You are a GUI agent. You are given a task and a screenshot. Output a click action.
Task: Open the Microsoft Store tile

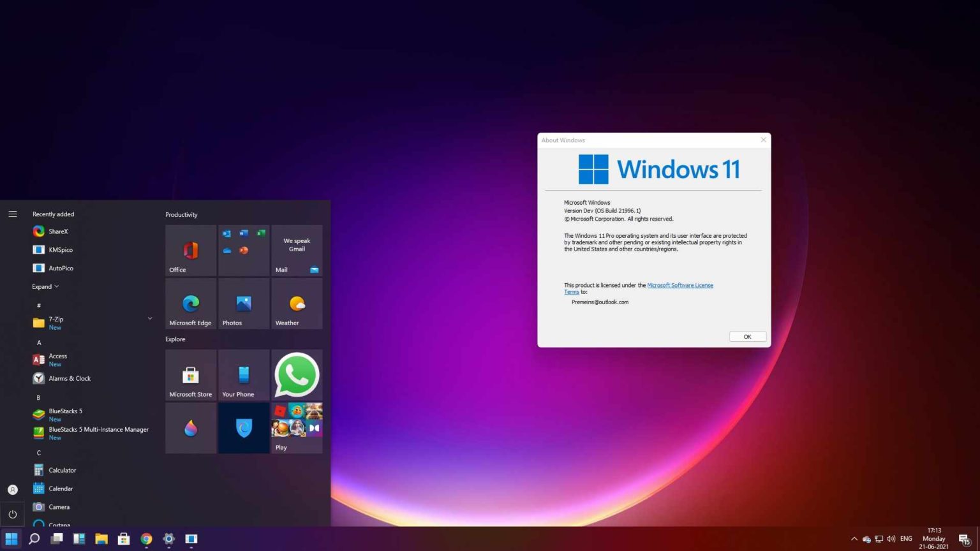pyautogui.click(x=190, y=375)
